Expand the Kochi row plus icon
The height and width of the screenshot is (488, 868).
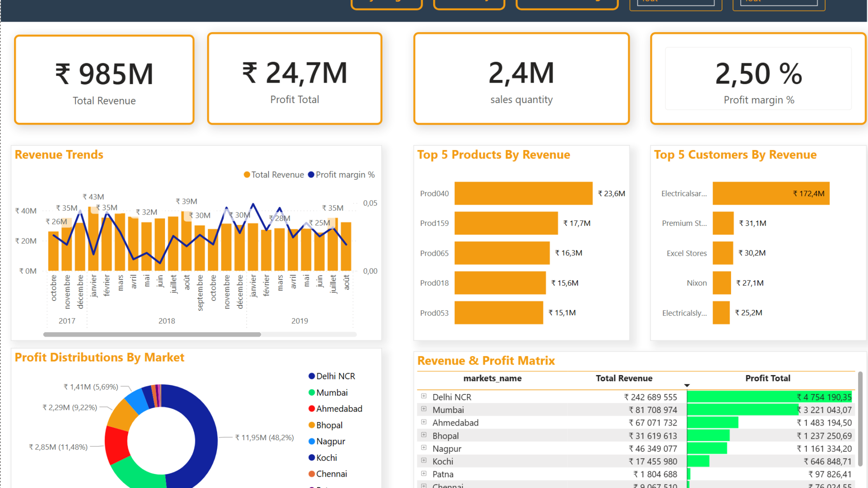click(x=424, y=460)
